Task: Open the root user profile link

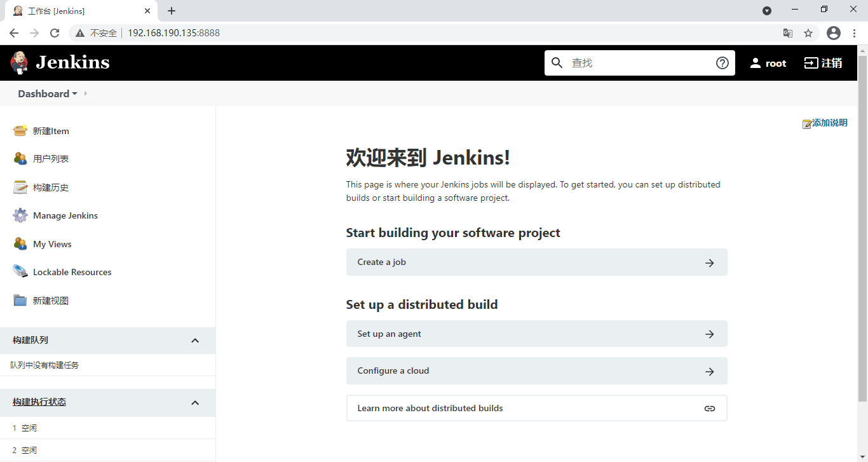Action: point(776,63)
